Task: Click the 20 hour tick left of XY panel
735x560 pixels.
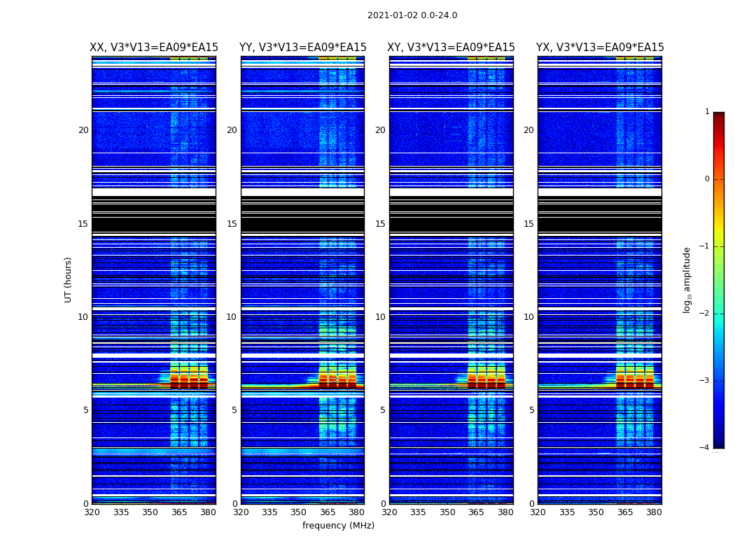Action: pos(380,130)
